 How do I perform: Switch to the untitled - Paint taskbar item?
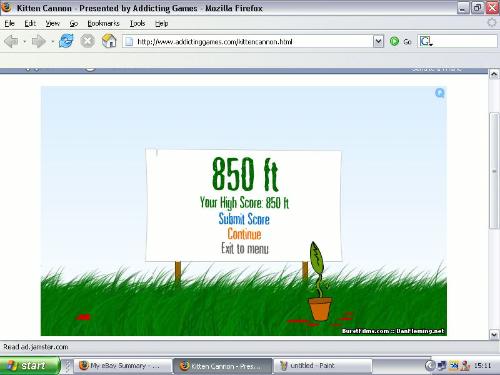coord(322,366)
